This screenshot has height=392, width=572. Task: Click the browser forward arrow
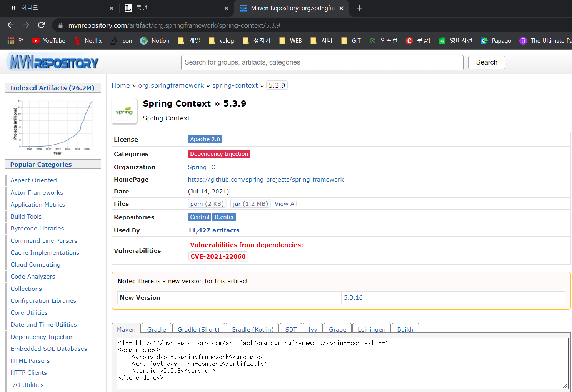26,25
